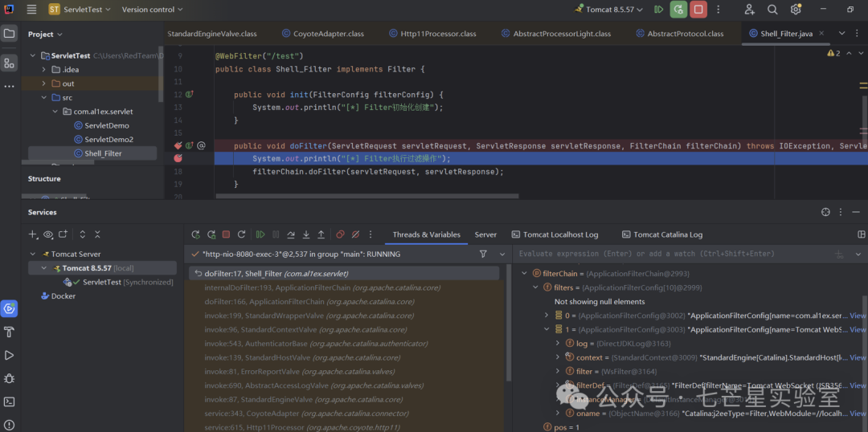Viewport: 868px width, 432px height.
Task: Open Threads & Variables tab
Action: coord(426,234)
